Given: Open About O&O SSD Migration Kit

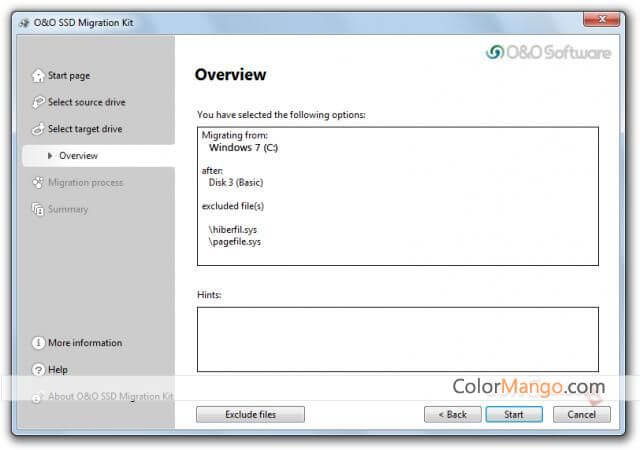Looking at the screenshot, I should (x=110, y=397).
